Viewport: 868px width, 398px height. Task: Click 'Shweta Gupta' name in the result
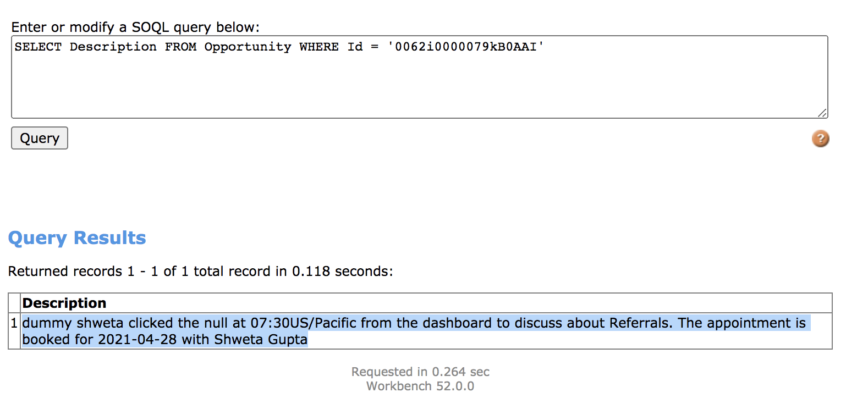(261, 339)
